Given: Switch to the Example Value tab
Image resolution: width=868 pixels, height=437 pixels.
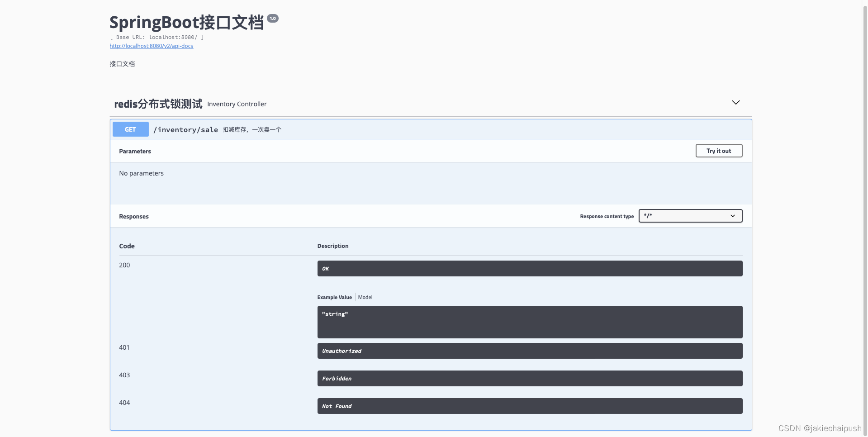Looking at the screenshot, I should tap(334, 297).
